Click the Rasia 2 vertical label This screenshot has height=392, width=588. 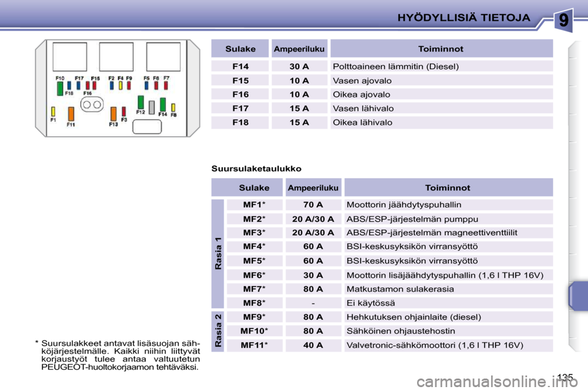pyautogui.click(x=218, y=331)
